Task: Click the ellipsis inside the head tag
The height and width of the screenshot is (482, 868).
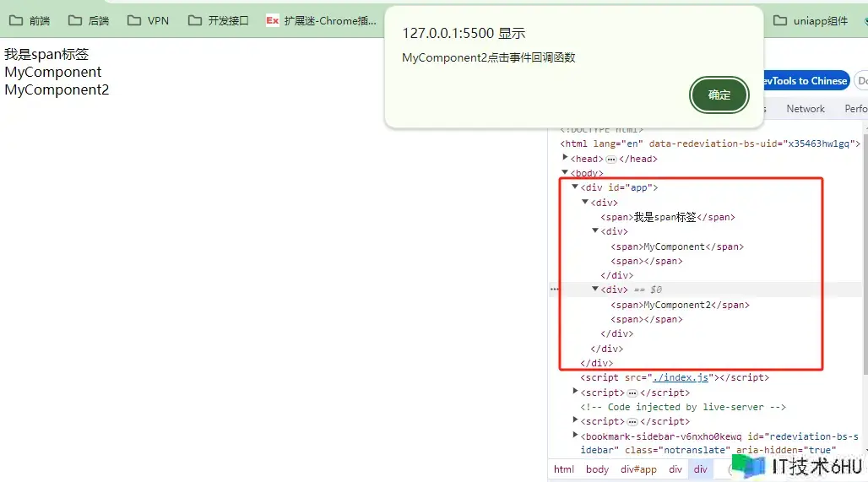Action: click(x=611, y=159)
